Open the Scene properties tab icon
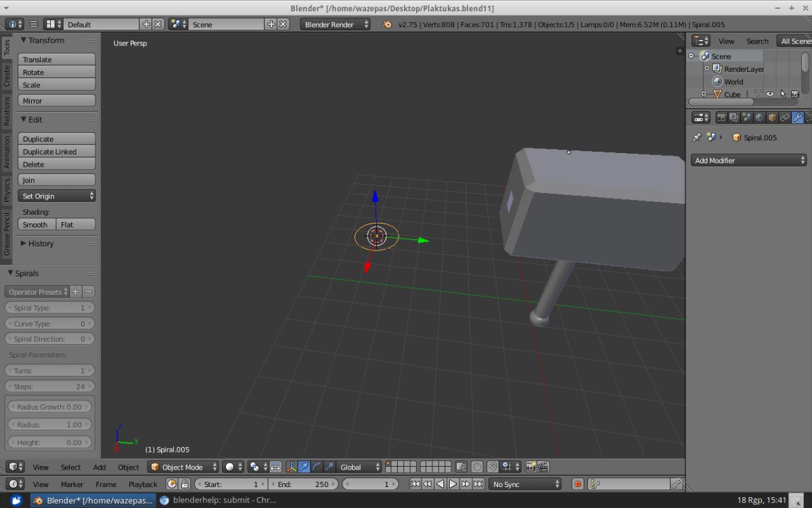Image resolution: width=812 pixels, height=508 pixels. [x=746, y=117]
